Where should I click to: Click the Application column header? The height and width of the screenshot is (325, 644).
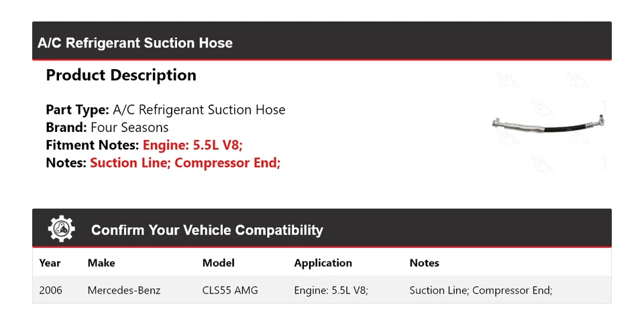point(323,263)
